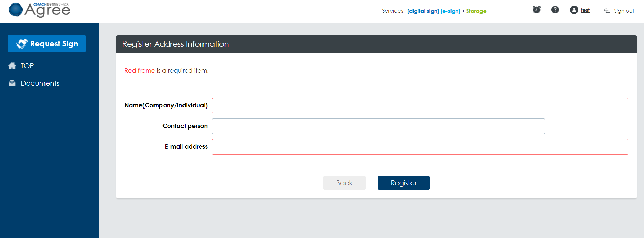The image size is (644, 238).
Task: Open the TOP menu item in sidebar
Action: (27, 66)
